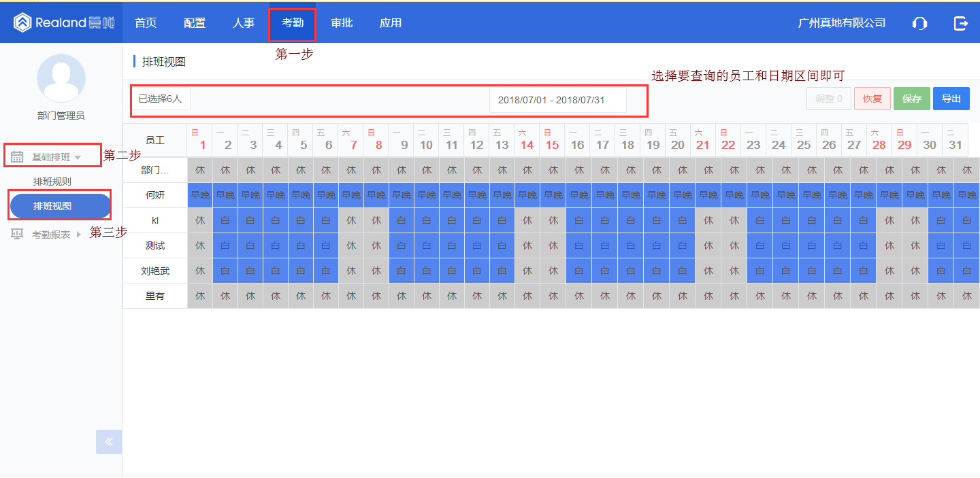Viewport: 980px width, 478px height.
Task: Open customer service headset icon
Action: (x=919, y=23)
